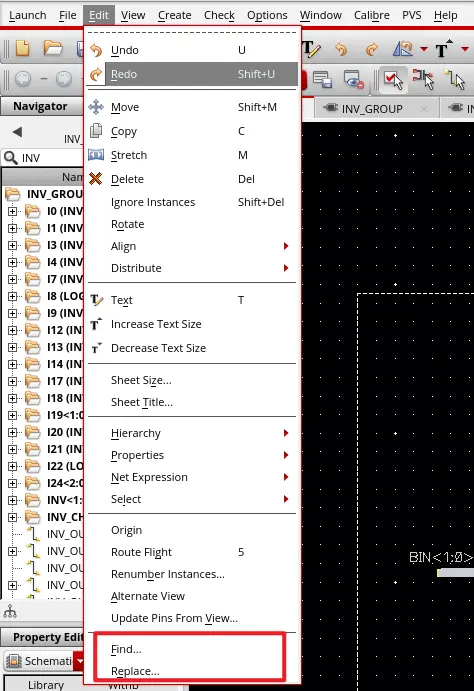Image resolution: width=474 pixels, height=691 pixels.
Task: Open dropdown arrow next to flip icon
Action: click(x=424, y=49)
